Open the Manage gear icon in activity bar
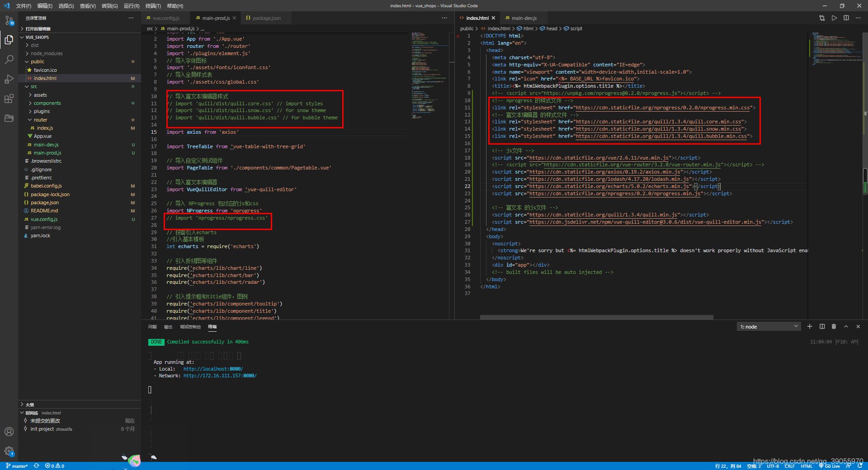 pyautogui.click(x=9, y=451)
